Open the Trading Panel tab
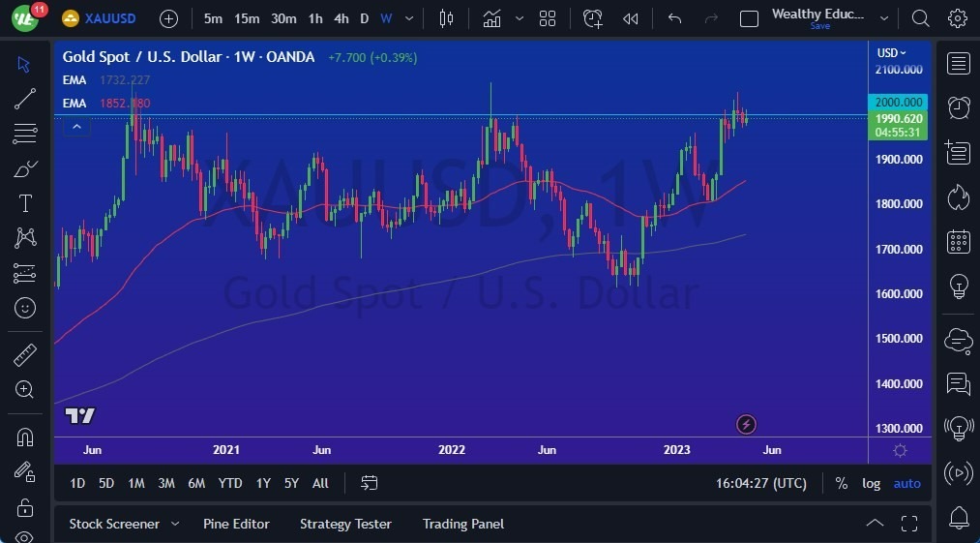The image size is (980, 543). pos(463,524)
